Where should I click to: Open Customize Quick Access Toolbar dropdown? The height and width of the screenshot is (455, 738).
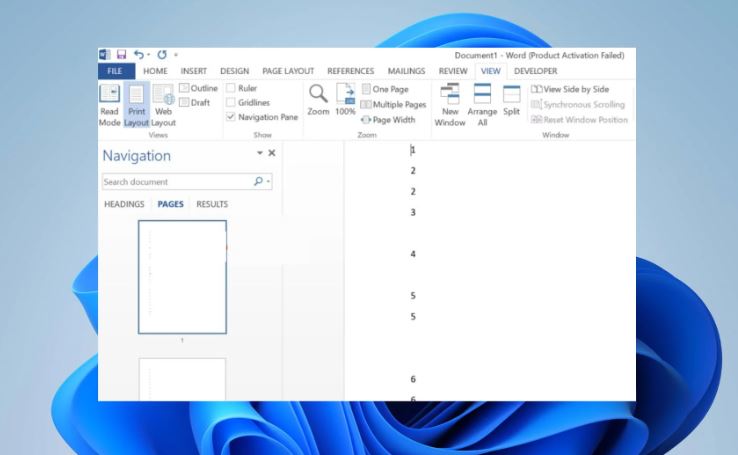176,55
